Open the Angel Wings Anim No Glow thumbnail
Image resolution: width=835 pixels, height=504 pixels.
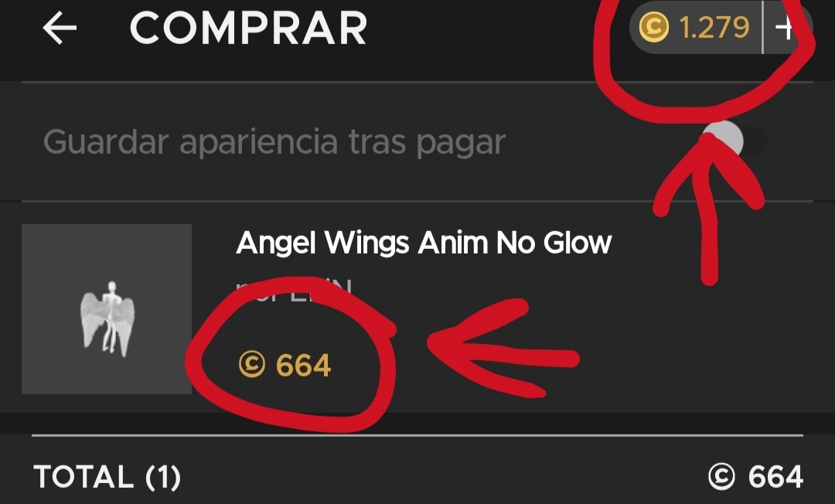coord(107,308)
